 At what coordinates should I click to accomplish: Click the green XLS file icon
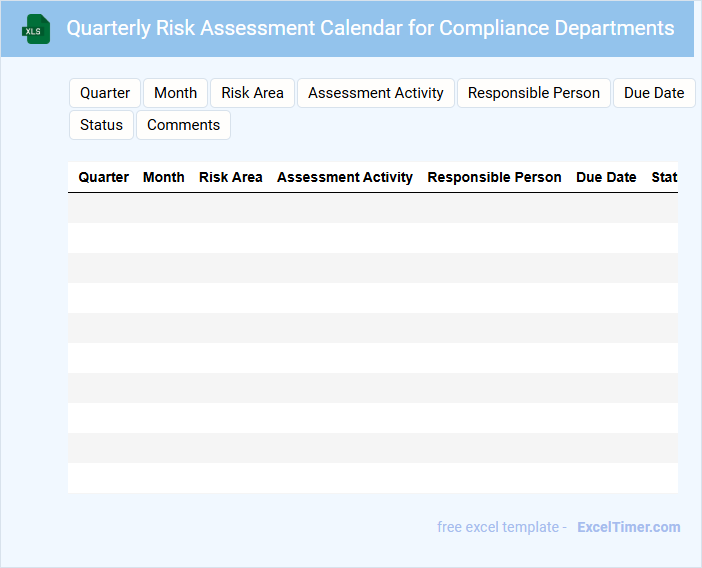pos(37,29)
